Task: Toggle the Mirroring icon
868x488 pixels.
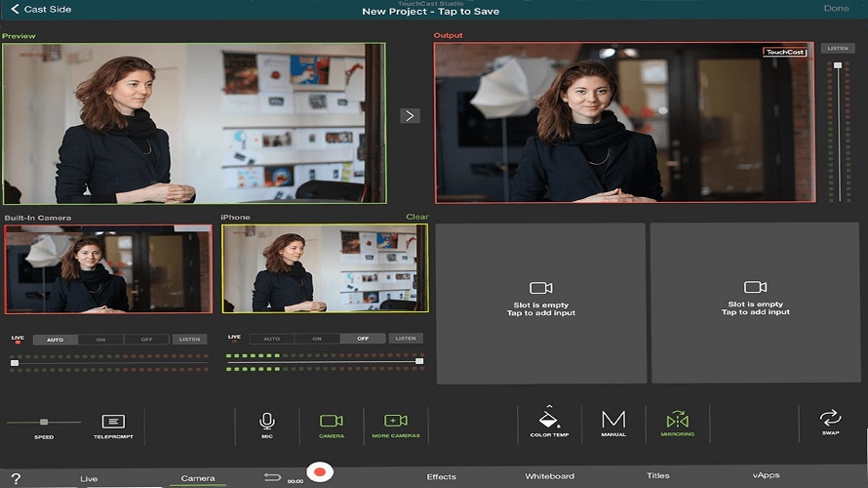Action: tap(677, 422)
